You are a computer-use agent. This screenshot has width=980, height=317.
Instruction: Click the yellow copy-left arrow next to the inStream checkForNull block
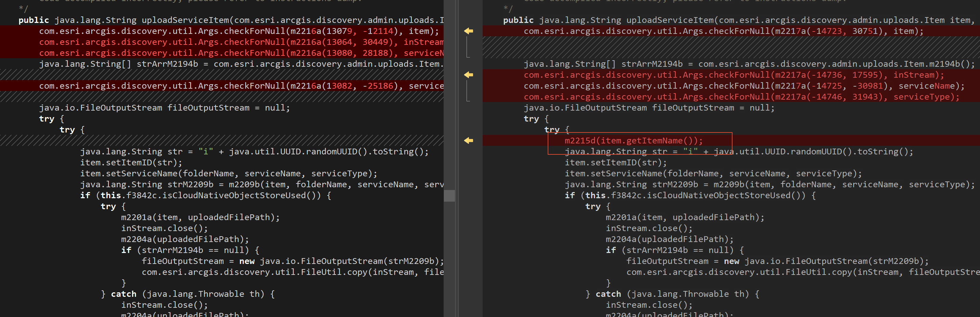pos(468,75)
